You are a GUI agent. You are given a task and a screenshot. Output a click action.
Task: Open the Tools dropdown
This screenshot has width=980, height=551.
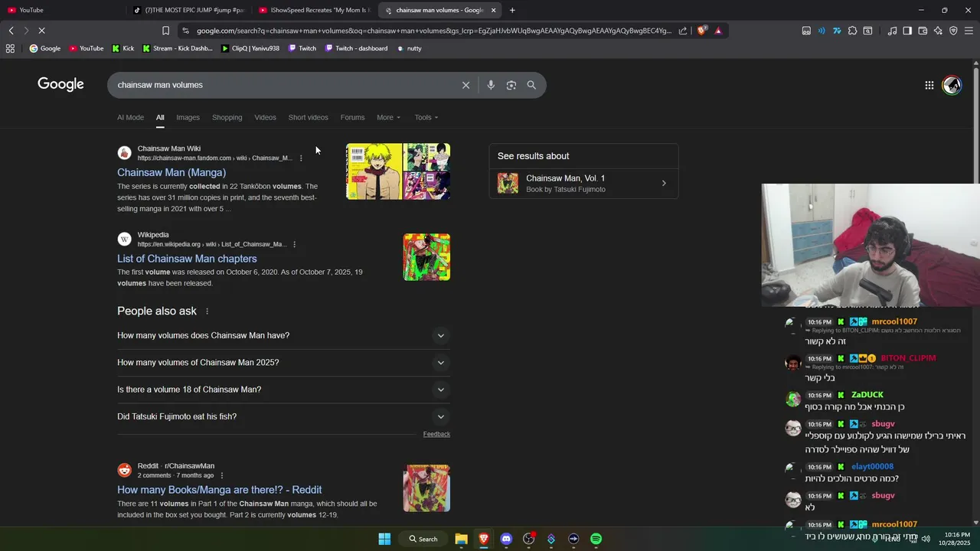click(x=426, y=117)
